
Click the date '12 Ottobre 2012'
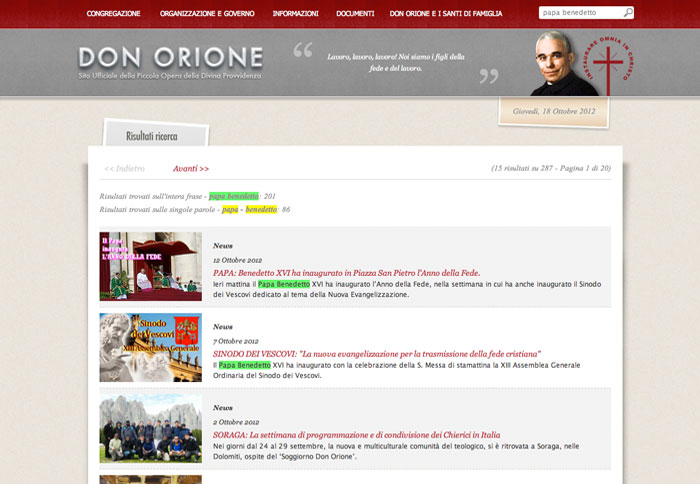pyautogui.click(x=238, y=260)
